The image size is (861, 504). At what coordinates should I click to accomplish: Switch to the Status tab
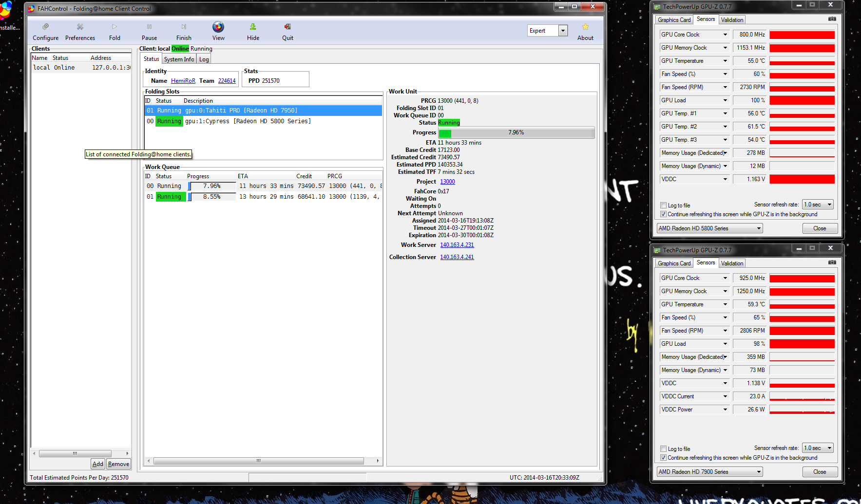click(x=151, y=59)
